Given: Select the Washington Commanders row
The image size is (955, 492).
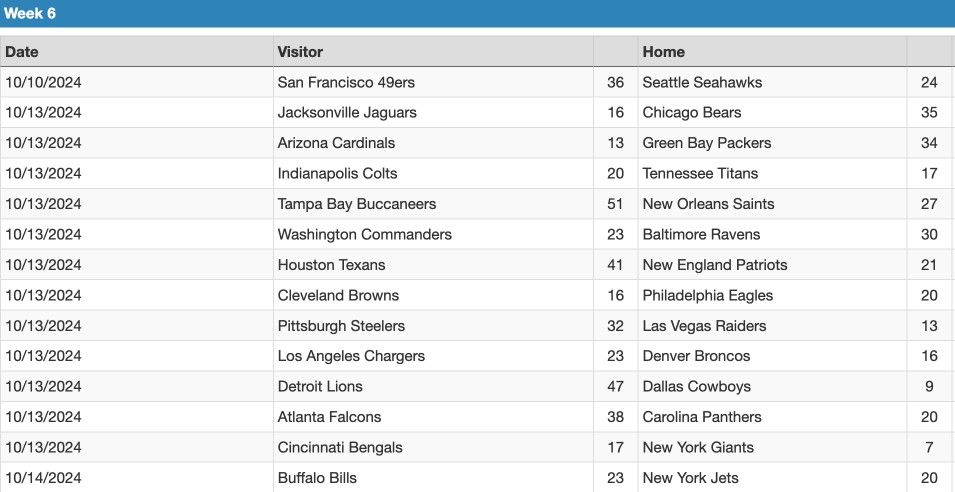Looking at the screenshot, I should click(x=478, y=234).
